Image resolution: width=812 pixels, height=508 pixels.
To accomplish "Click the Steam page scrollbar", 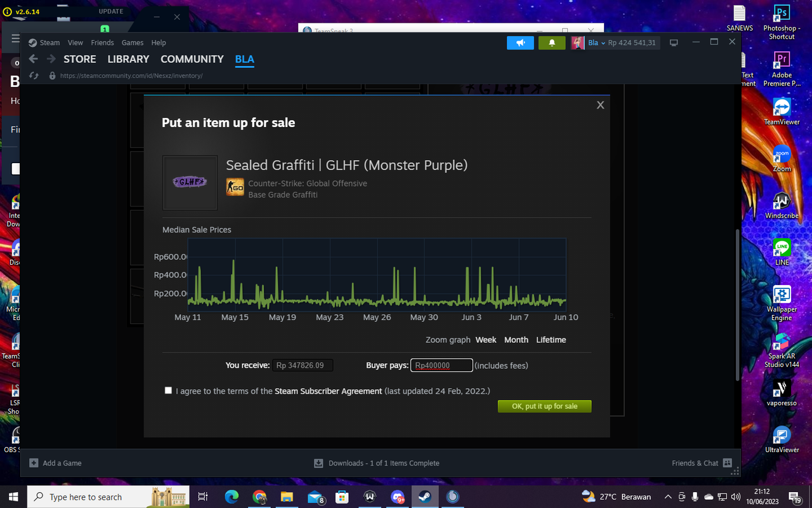I will coord(737,305).
